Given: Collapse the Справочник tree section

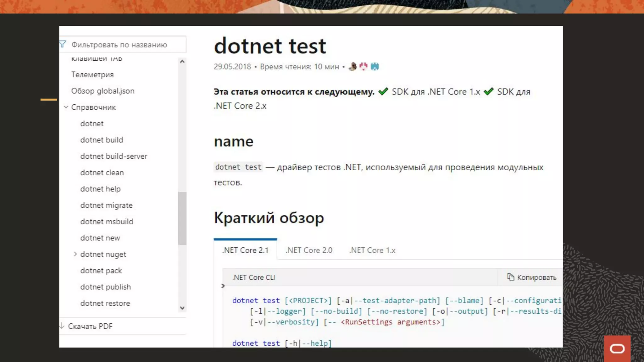Looking at the screenshot, I should tap(66, 107).
